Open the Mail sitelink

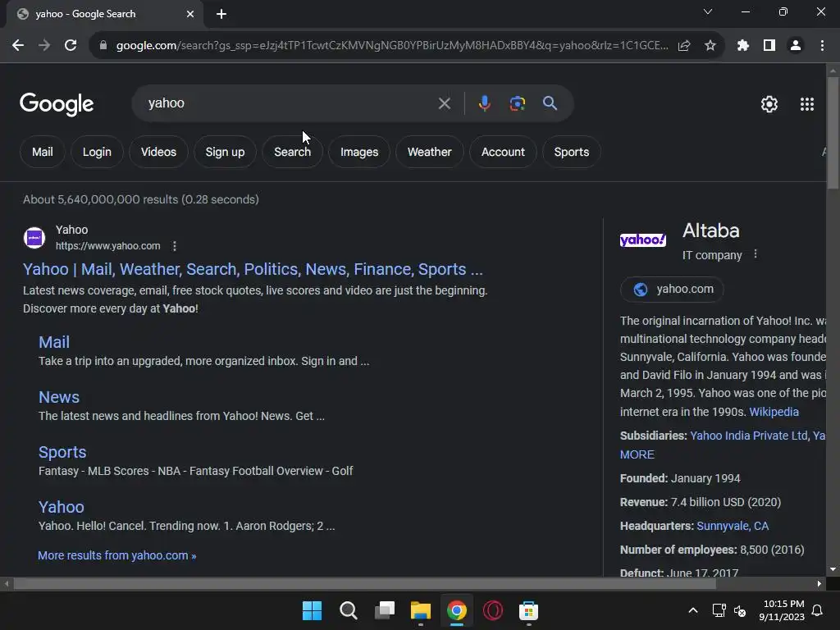point(54,342)
